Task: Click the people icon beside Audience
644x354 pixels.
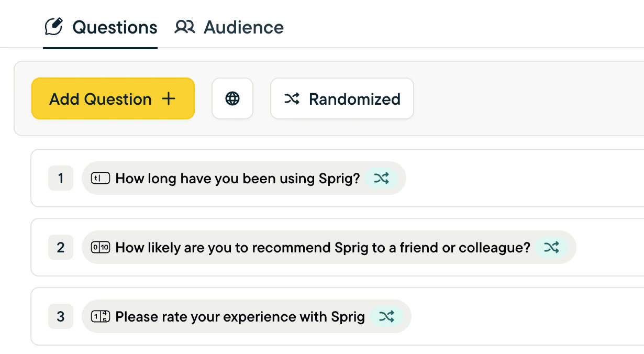Action: 185,27
